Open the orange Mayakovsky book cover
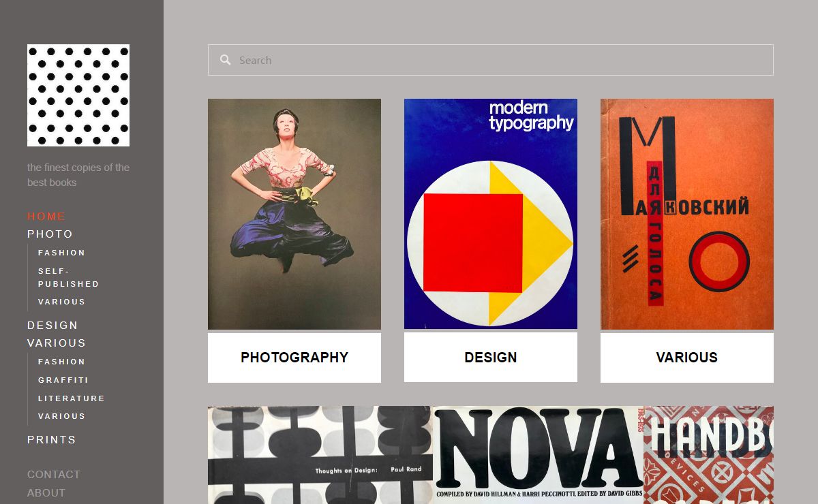818x504 pixels. click(x=687, y=214)
